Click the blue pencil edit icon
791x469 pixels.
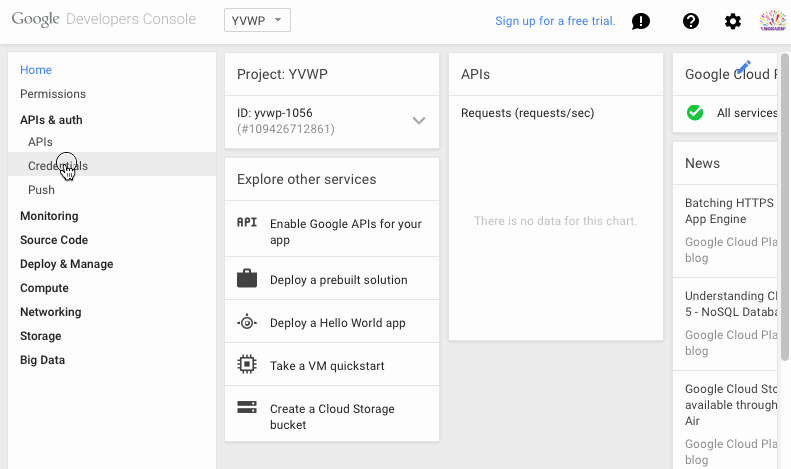pos(743,67)
